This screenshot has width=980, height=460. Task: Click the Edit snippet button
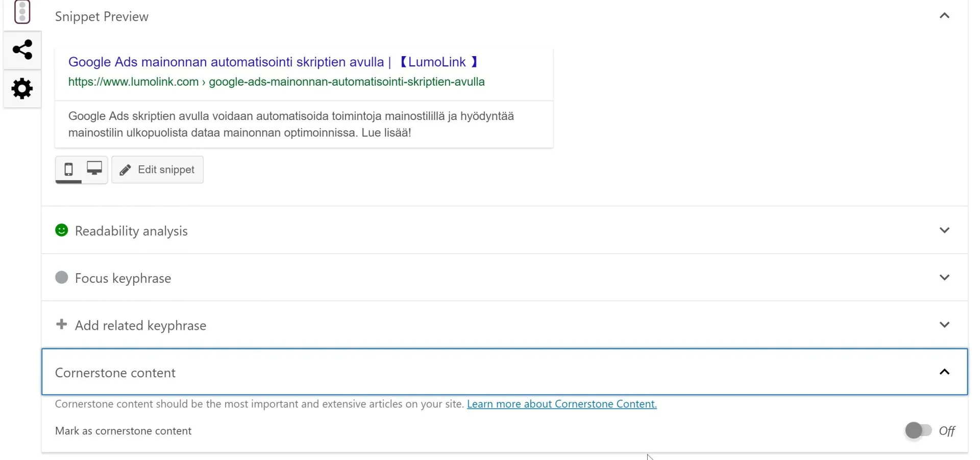click(157, 170)
